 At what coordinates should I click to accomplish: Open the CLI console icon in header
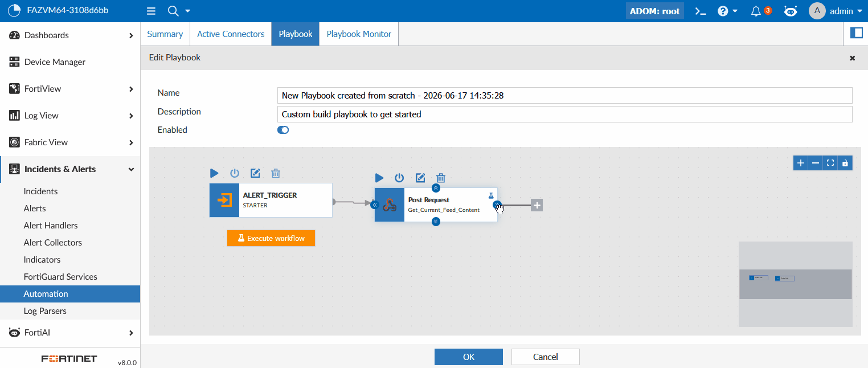(x=701, y=11)
